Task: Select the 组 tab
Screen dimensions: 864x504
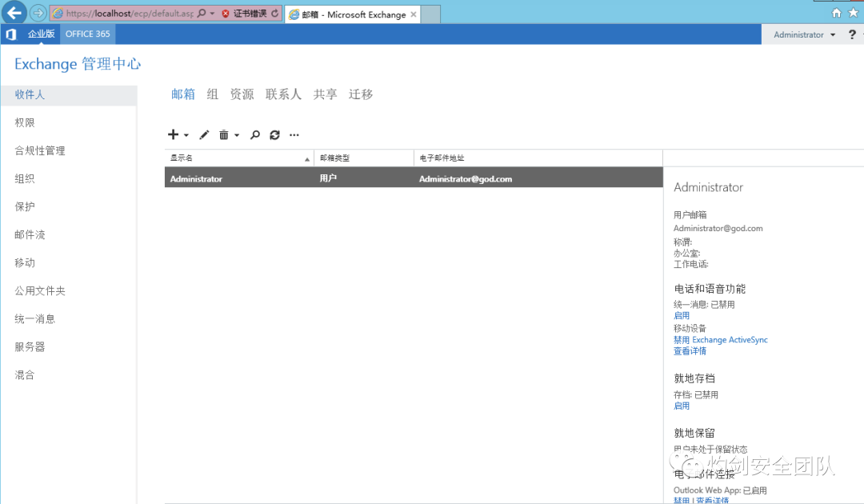Action: click(213, 94)
